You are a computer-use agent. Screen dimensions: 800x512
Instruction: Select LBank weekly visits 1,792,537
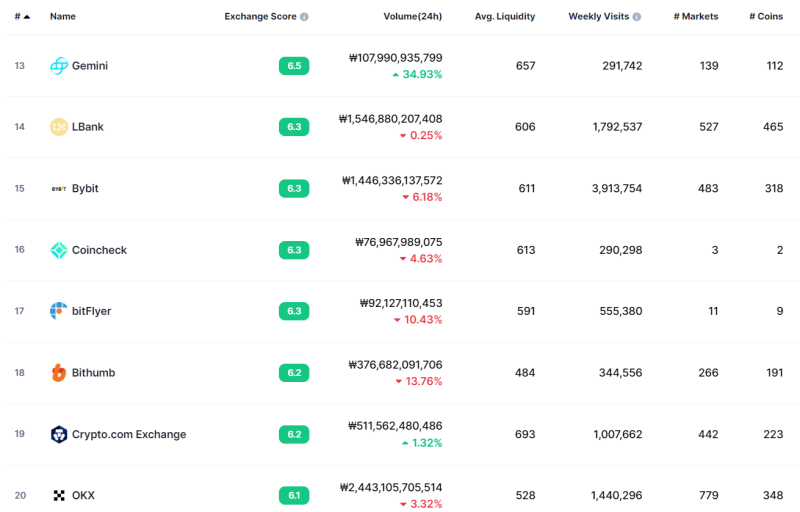coord(617,127)
